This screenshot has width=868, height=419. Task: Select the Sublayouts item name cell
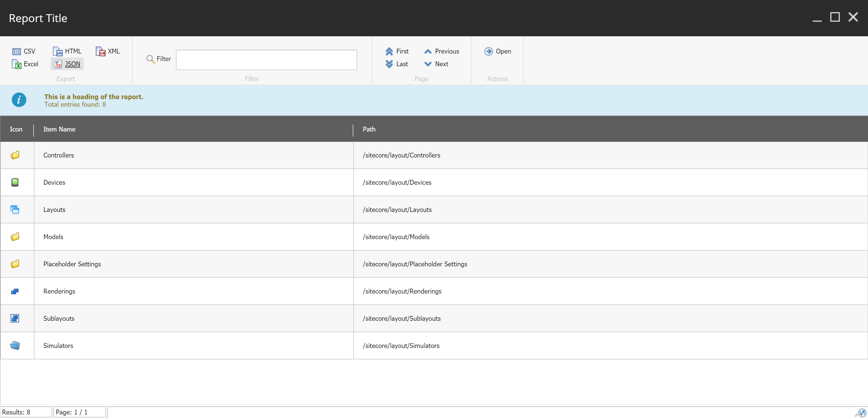(x=194, y=318)
